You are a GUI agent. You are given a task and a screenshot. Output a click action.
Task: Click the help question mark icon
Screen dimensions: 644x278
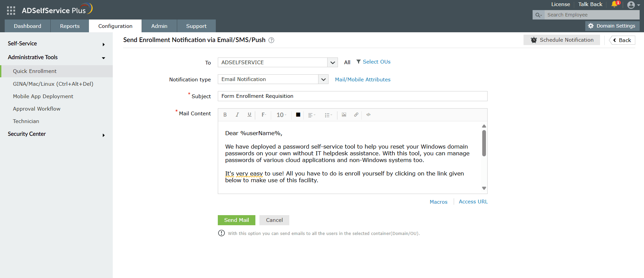[x=271, y=40]
